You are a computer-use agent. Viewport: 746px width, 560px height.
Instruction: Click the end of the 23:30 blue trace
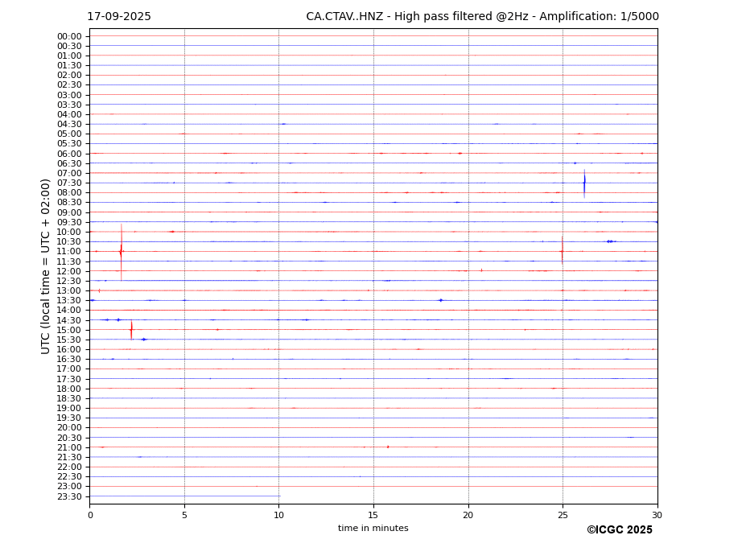tap(280, 496)
